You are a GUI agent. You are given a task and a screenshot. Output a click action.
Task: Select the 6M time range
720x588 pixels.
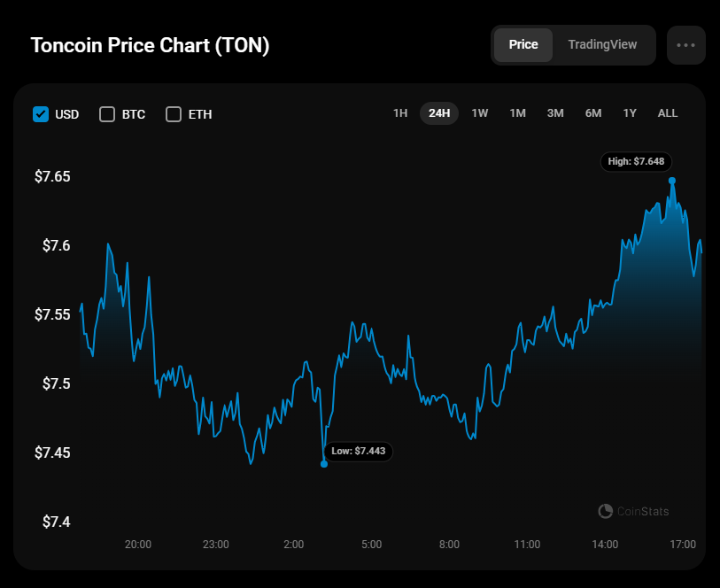[x=593, y=113]
